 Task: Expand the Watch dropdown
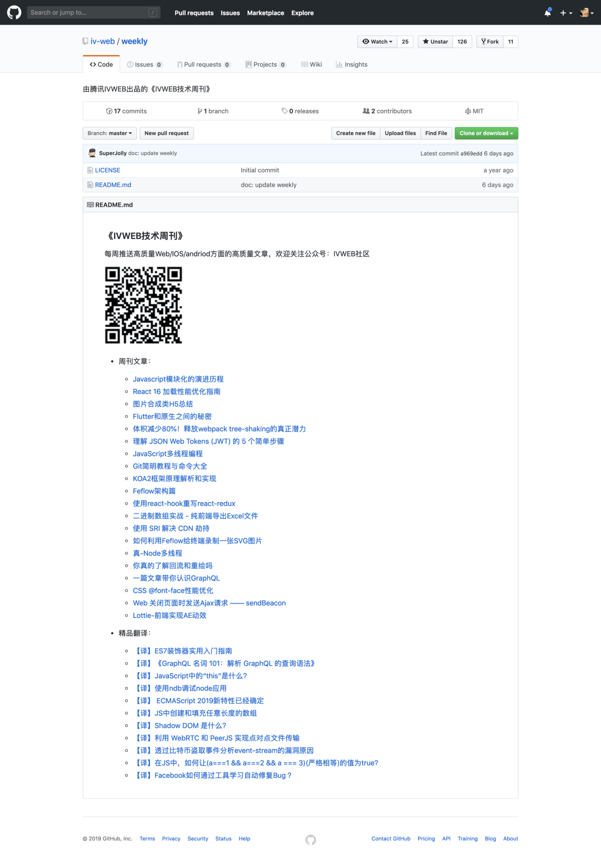pyautogui.click(x=378, y=42)
